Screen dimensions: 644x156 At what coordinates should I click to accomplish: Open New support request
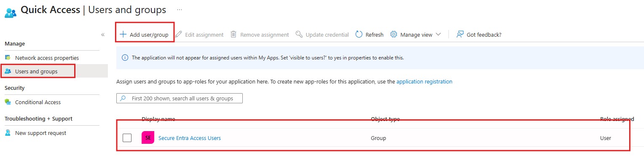tap(40, 133)
